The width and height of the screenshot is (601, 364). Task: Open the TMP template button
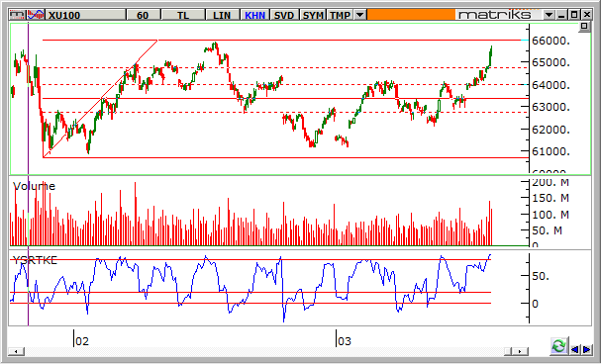click(340, 15)
